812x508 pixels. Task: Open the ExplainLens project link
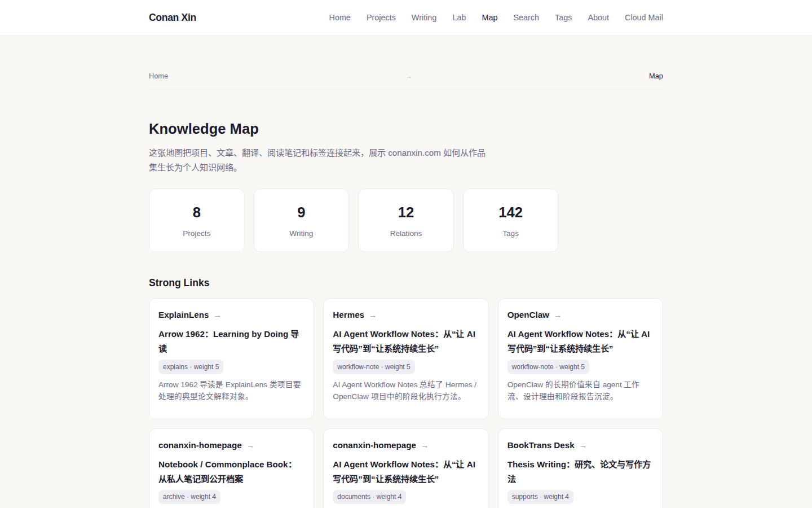(183, 315)
